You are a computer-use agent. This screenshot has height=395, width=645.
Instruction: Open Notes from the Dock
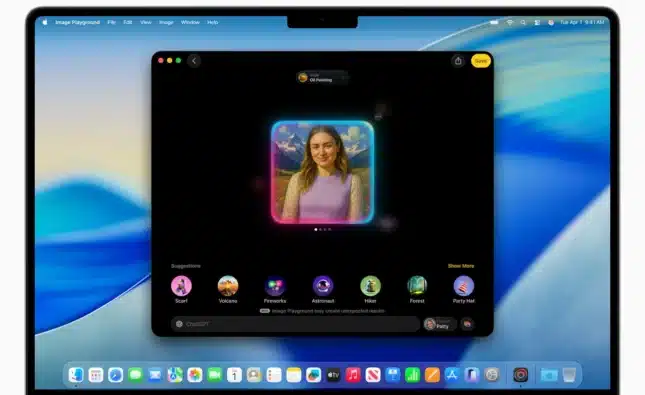[x=294, y=375]
